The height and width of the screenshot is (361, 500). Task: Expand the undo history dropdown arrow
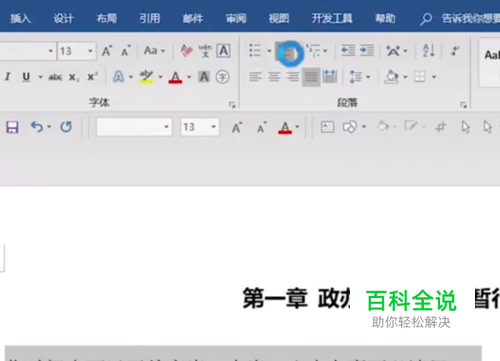(x=49, y=127)
